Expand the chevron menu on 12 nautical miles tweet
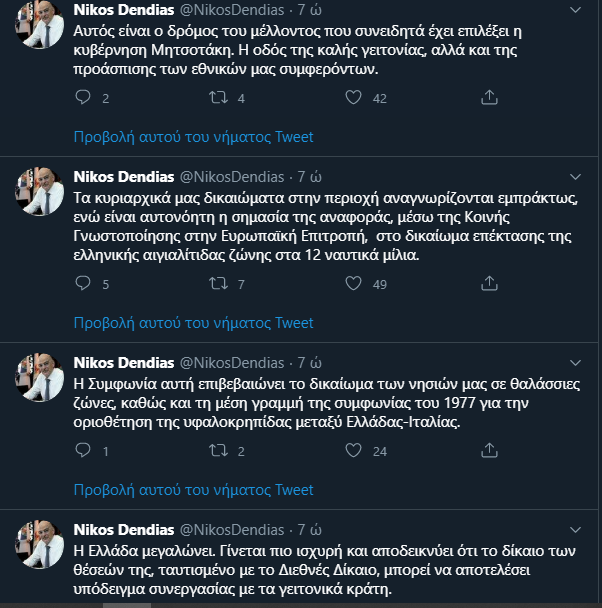Viewport: 602px width, 608px height. click(x=575, y=177)
